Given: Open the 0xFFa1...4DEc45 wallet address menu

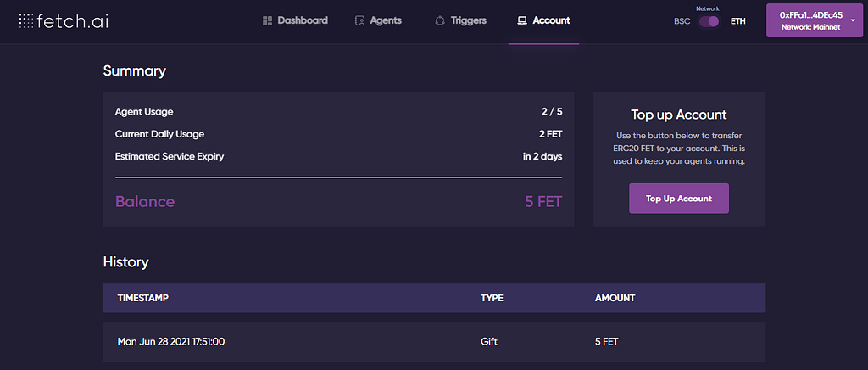Looking at the screenshot, I should pyautogui.click(x=810, y=15).
